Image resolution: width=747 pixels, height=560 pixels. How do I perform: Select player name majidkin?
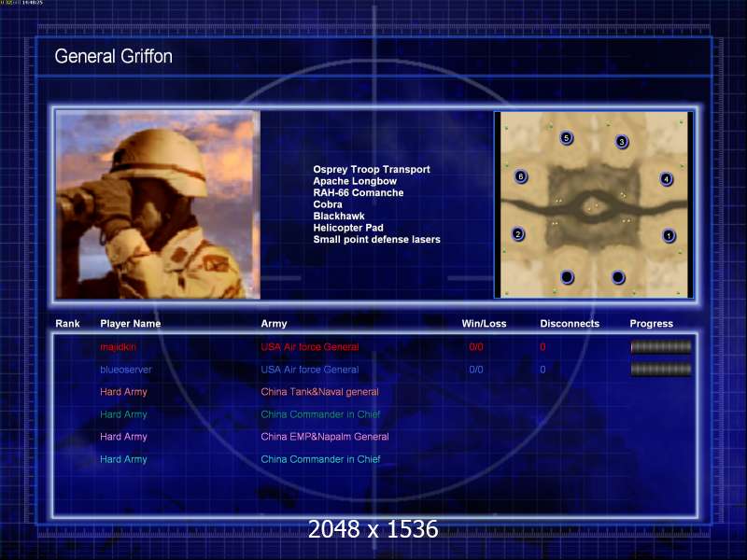point(119,347)
